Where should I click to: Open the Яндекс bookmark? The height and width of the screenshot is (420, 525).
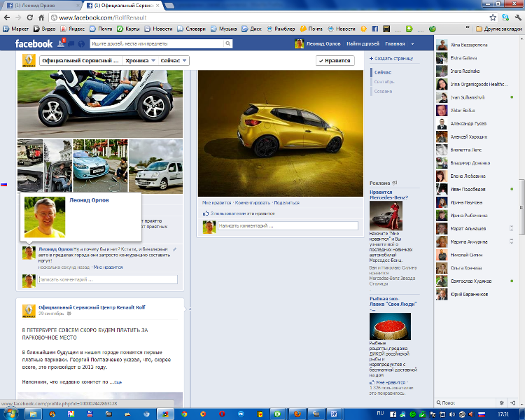[x=72, y=29]
